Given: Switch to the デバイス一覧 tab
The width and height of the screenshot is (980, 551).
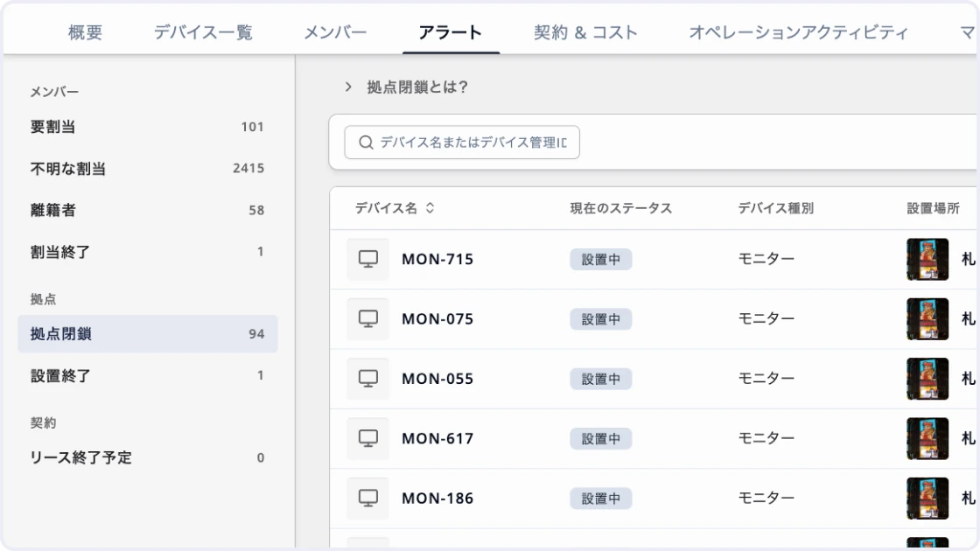Looking at the screenshot, I should tap(203, 32).
